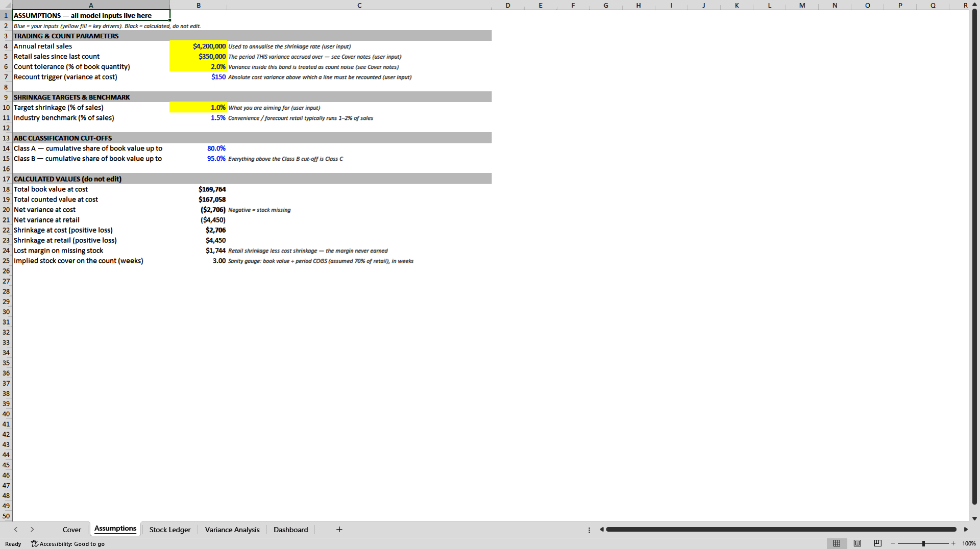
Task: Go to previous sheet tab arrow
Action: (x=16, y=530)
